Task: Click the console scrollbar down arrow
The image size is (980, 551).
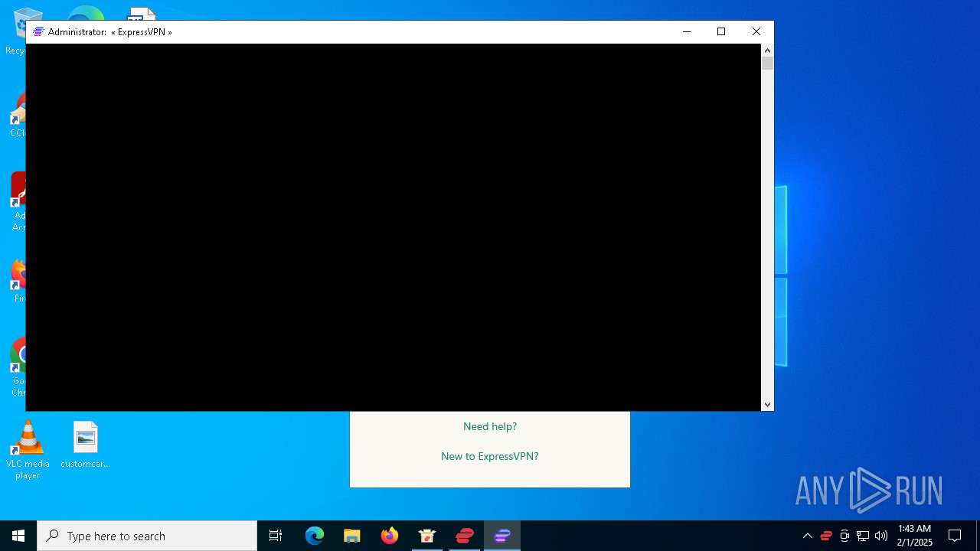Action: tap(767, 405)
